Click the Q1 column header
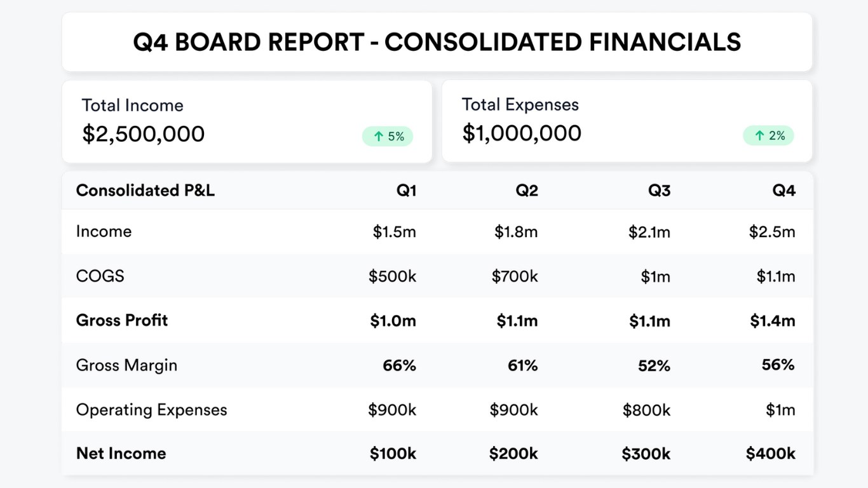The height and width of the screenshot is (488, 868). click(x=406, y=191)
